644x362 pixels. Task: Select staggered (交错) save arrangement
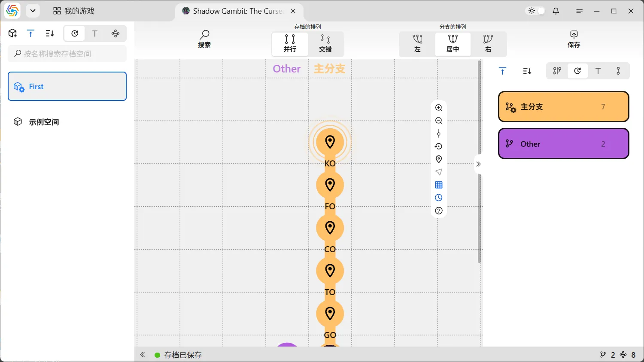coord(325,44)
